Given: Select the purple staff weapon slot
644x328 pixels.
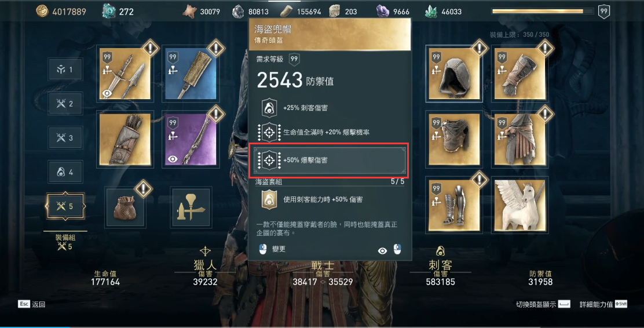Looking at the screenshot, I should tap(191, 140).
